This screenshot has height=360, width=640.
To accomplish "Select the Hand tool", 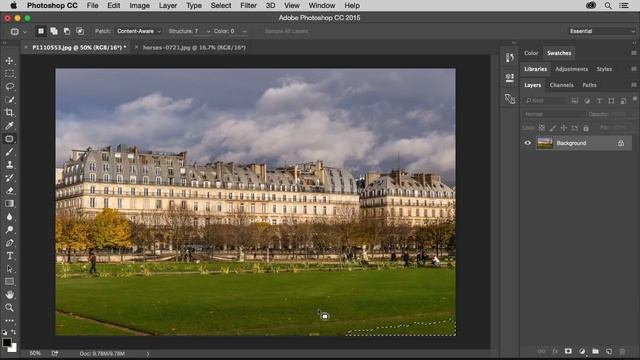I will tap(9, 295).
